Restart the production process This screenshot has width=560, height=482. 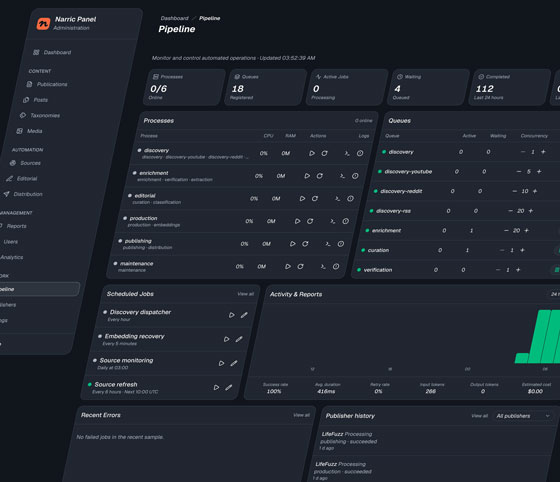pos(310,221)
